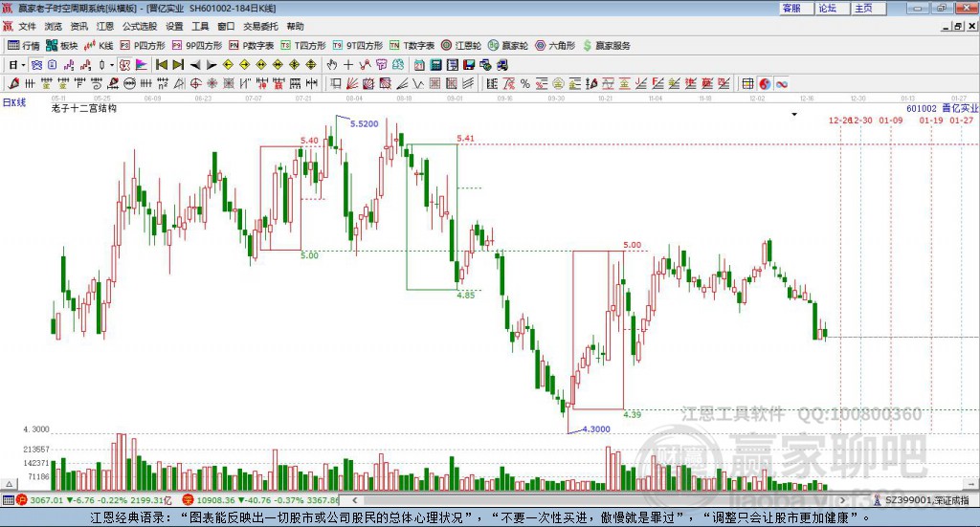Open chart dropdown arrow near stock code
Image resolution: width=980 pixels, height=527 pixels.
click(794, 114)
